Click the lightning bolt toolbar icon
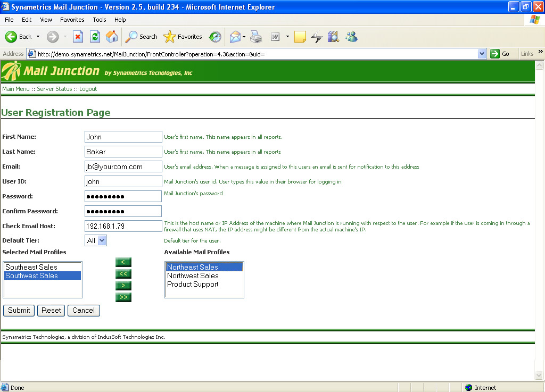Image resolution: width=545 pixels, height=392 pixels. click(317, 37)
